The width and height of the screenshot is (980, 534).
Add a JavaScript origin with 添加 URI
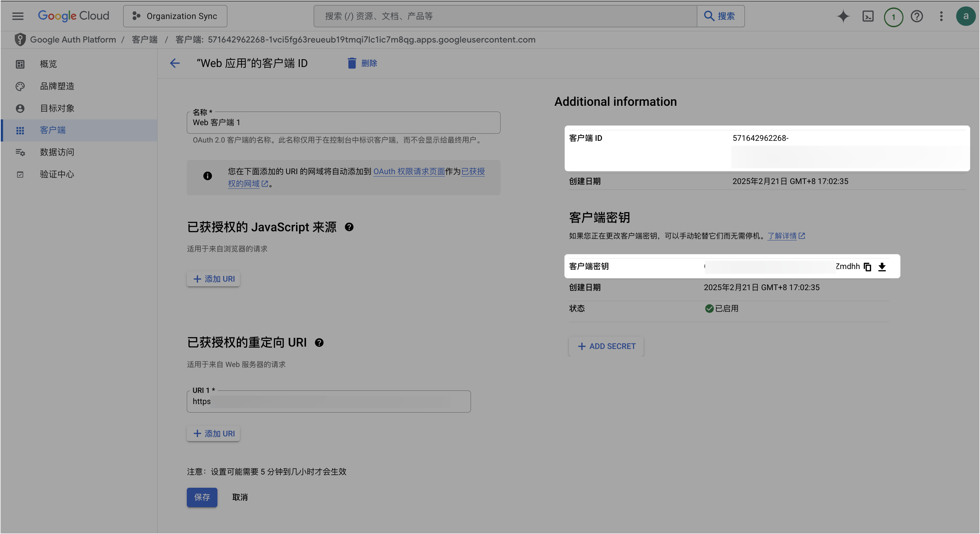click(213, 279)
